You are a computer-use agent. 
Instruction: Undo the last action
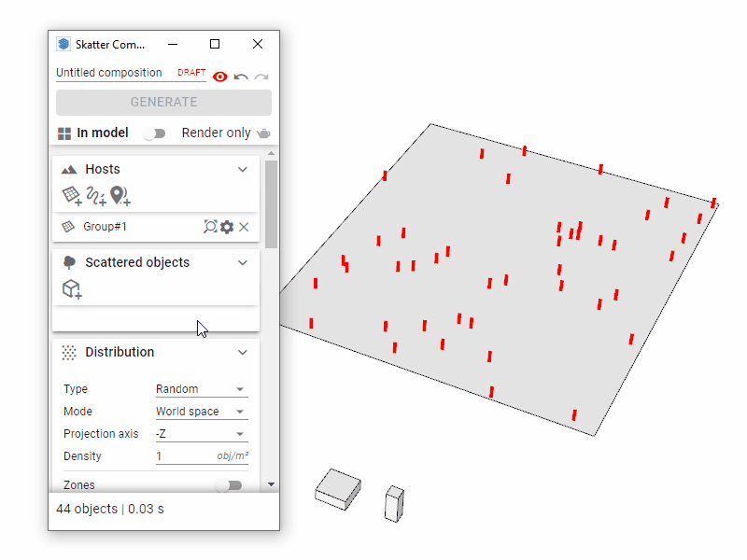click(x=241, y=77)
